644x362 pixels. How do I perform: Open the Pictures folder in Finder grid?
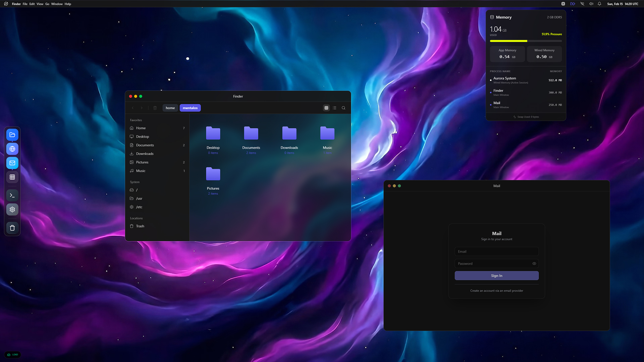pos(213,181)
